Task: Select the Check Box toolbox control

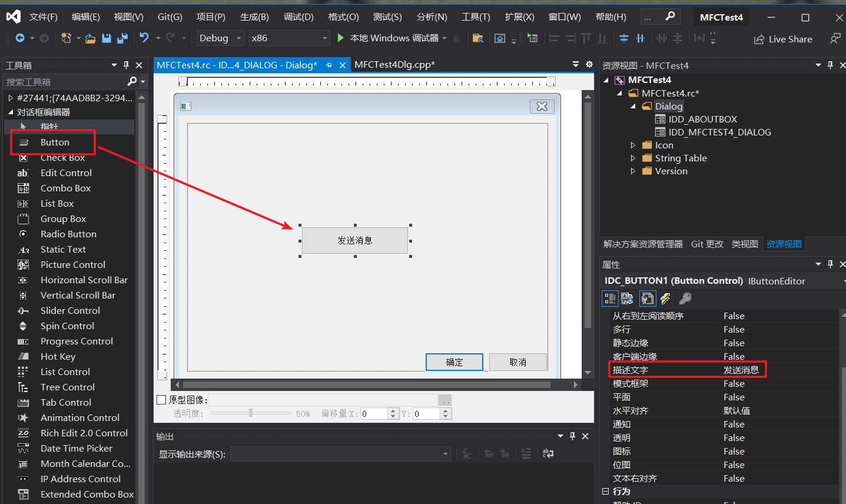Action: pos(62,158)
